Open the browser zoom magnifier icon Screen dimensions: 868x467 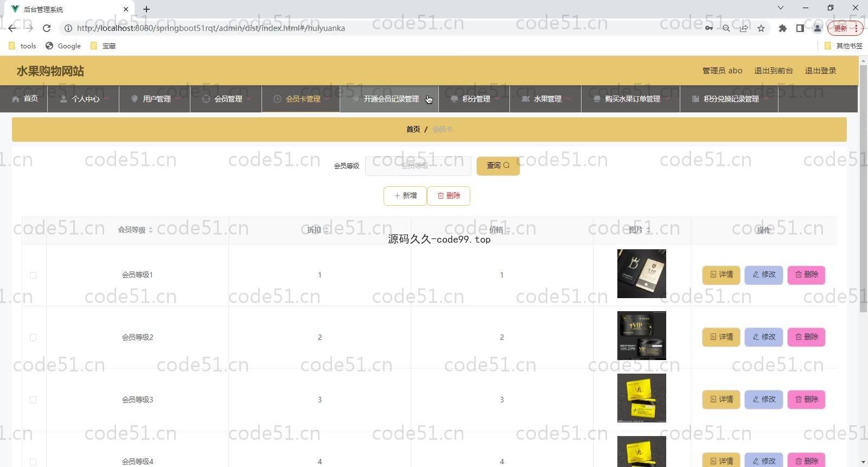click(726, 28)
